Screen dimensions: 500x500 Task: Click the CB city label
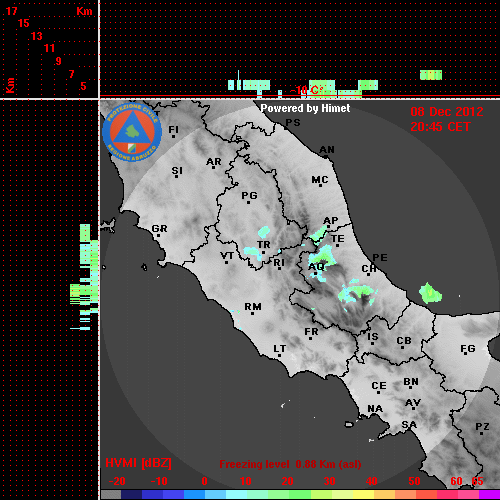pos(404,341)
